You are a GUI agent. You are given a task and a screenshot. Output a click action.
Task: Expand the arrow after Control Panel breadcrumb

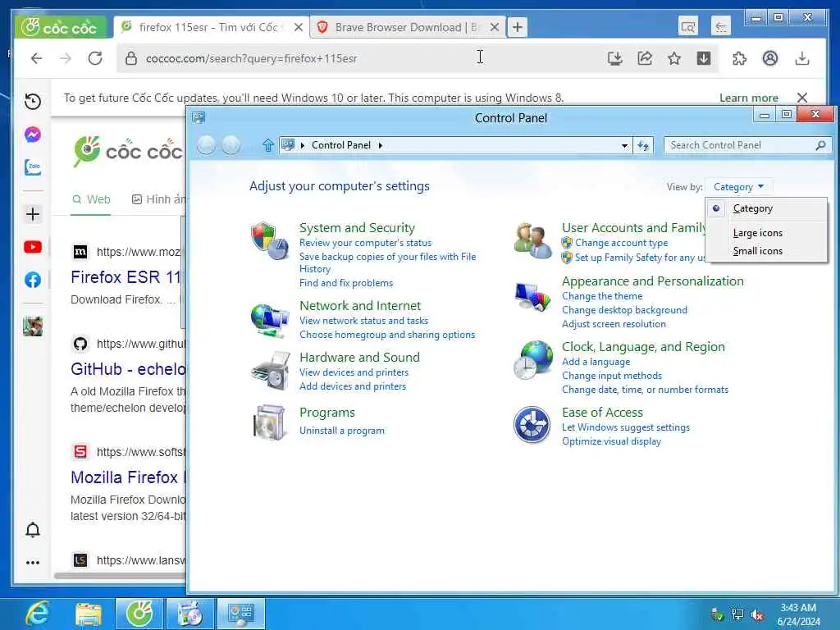click(x=381, y=145)
